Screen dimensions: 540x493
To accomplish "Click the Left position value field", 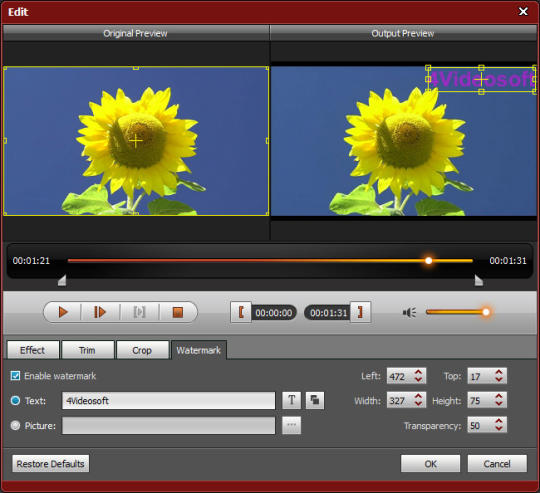I will point(400,376).
